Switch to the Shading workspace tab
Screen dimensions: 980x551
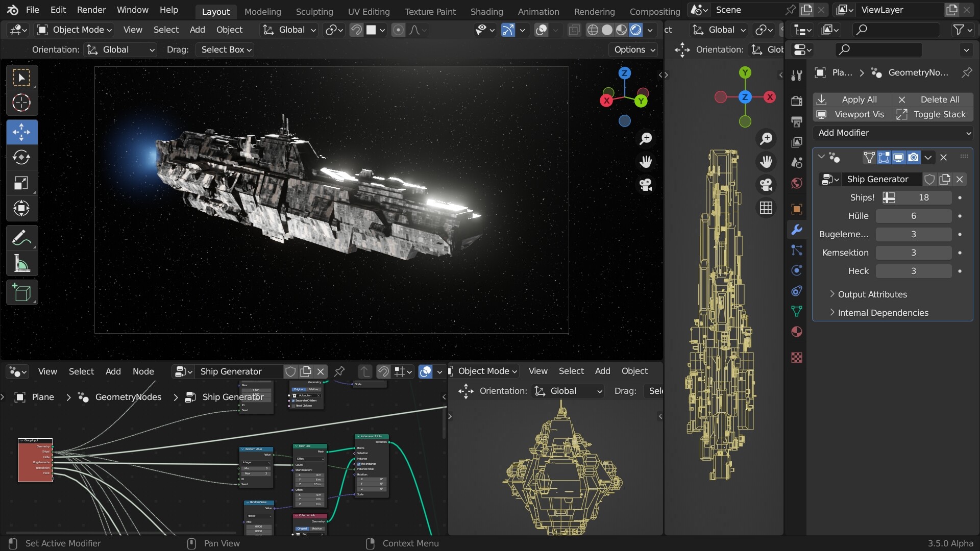486,11
